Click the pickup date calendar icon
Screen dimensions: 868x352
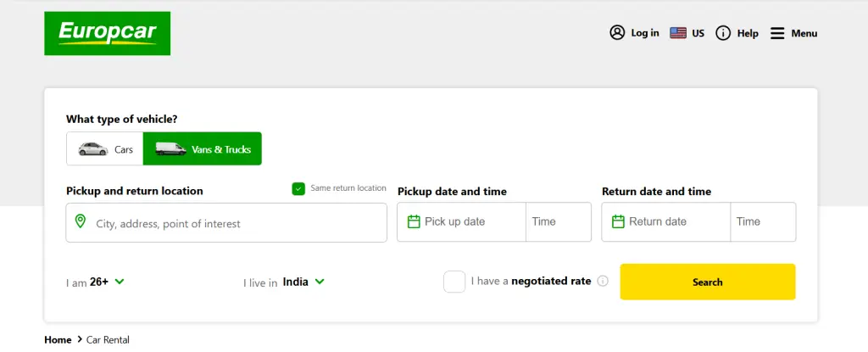pyautogui.click(x=414, y=221)
